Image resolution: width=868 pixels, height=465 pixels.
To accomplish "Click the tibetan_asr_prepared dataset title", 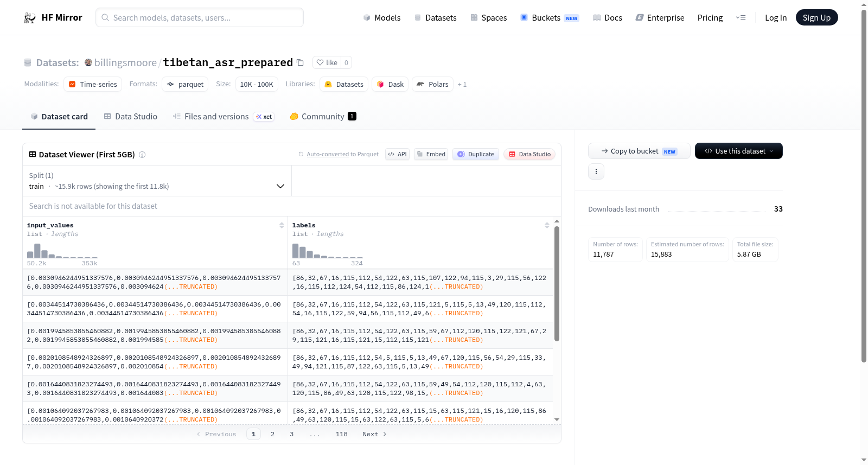I will coord(228,62).
